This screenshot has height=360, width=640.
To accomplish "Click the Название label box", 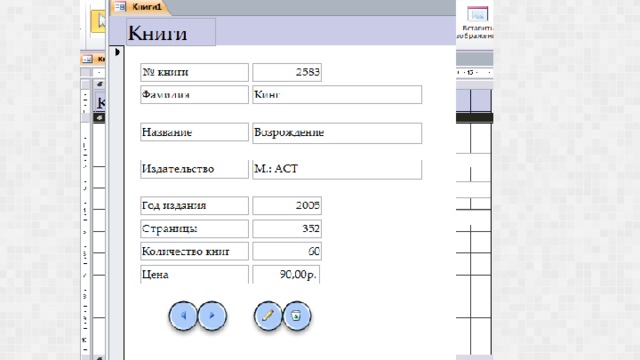I will point(194,132).
